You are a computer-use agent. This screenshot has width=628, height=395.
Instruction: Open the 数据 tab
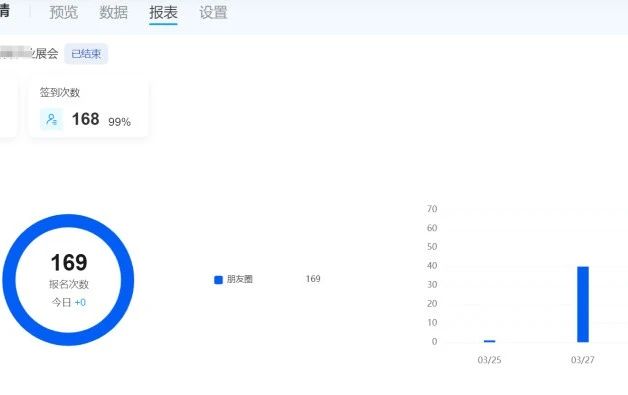(x=113, y=12)
